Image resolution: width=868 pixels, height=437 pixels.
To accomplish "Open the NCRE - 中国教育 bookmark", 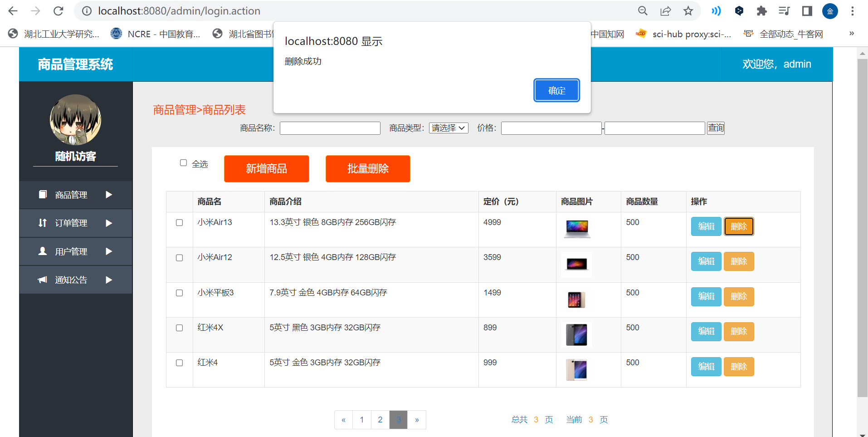I will 156,34.
